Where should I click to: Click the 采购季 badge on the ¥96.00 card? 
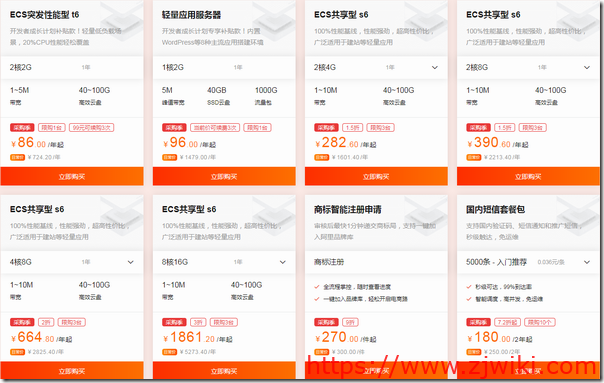(174, 128)
